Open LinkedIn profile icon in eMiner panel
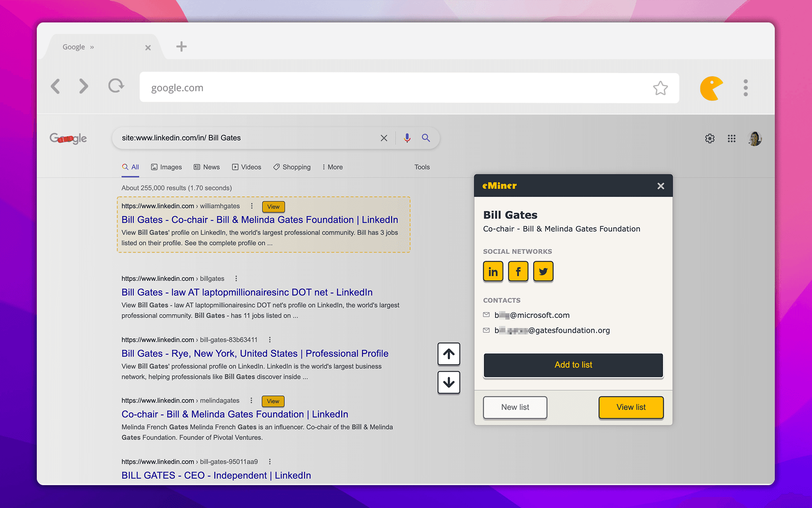 point(493,271)
